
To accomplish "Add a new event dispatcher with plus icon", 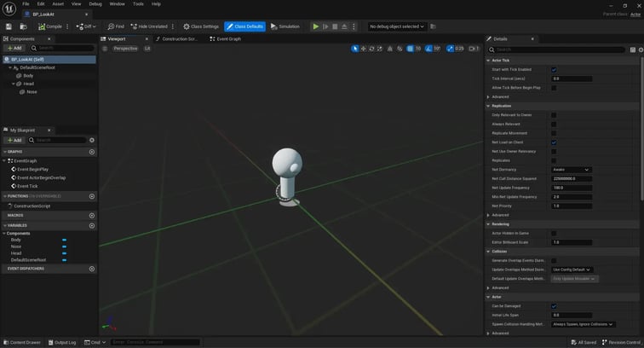I will 92,269.
